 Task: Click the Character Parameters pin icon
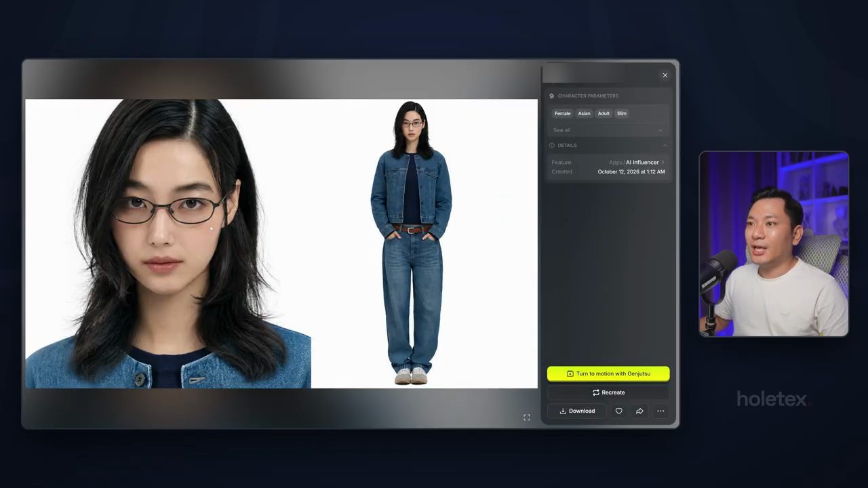coord(552,96)
